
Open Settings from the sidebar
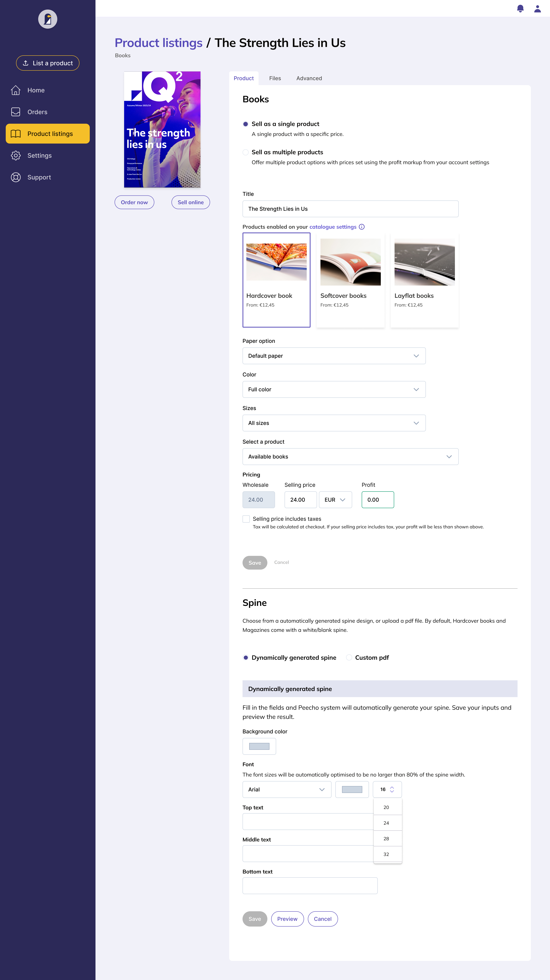point(40,155)
